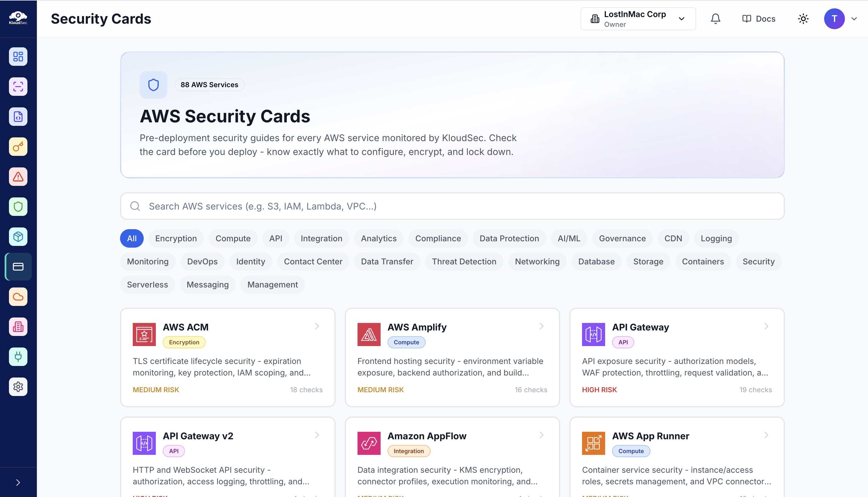Filter by Compliance category chip
The image size is (868, 497).
click(438, 238)
